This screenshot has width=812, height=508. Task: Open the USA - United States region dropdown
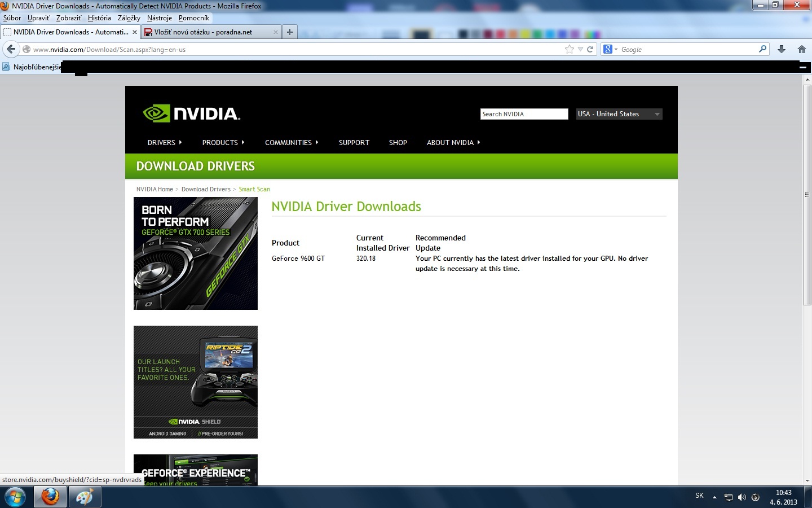pos(619,114)
